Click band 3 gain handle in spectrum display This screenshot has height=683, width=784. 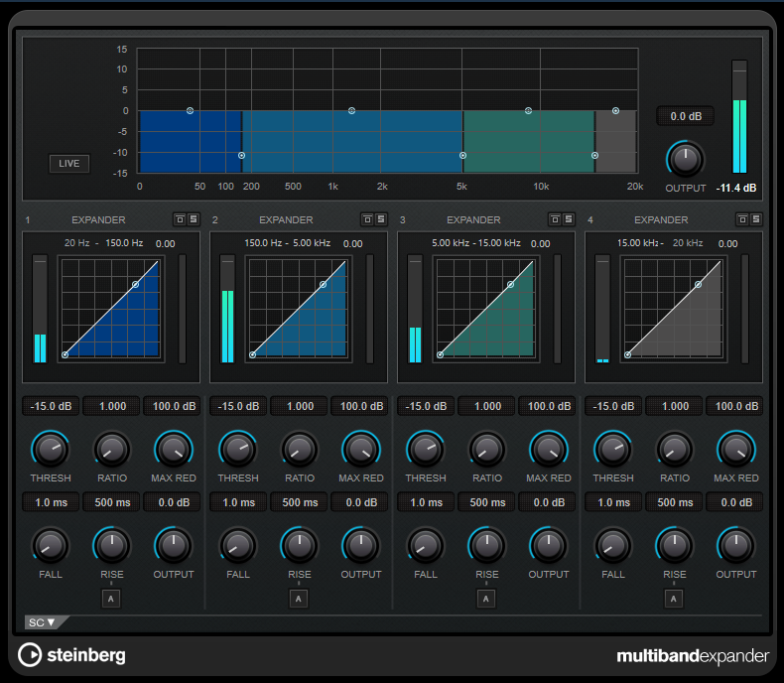[528, 110]
